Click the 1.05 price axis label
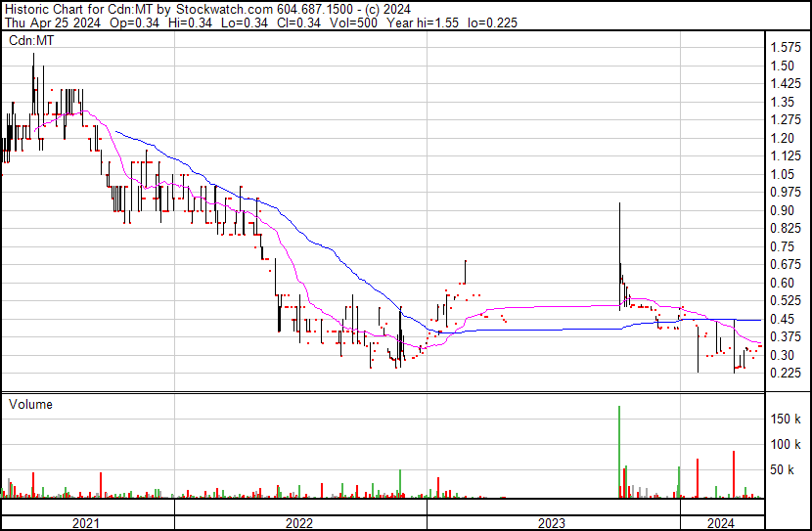812x531 pixels. click(782, 174)
